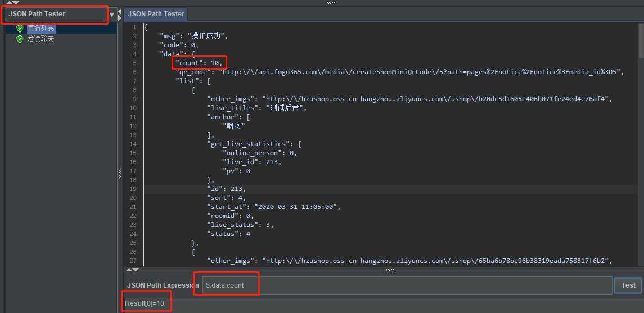Screen dimensions: 644x313
Task: Click the "count": 10 line
Action: click(199, 63)
